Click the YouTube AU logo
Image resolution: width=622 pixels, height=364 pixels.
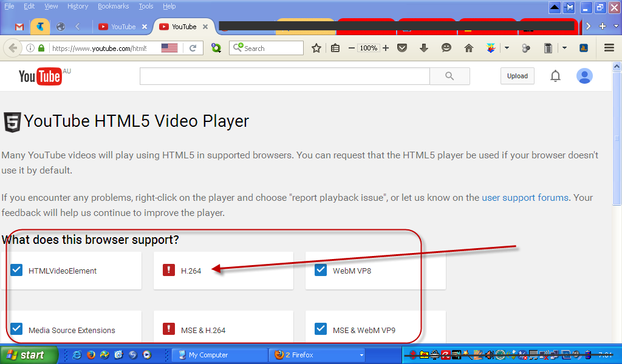44,76
